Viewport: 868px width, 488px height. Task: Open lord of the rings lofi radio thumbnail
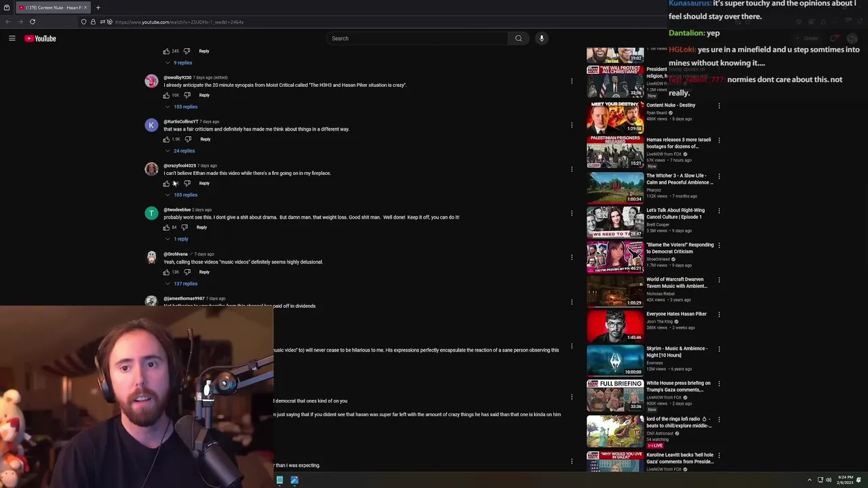click(615, 430)
